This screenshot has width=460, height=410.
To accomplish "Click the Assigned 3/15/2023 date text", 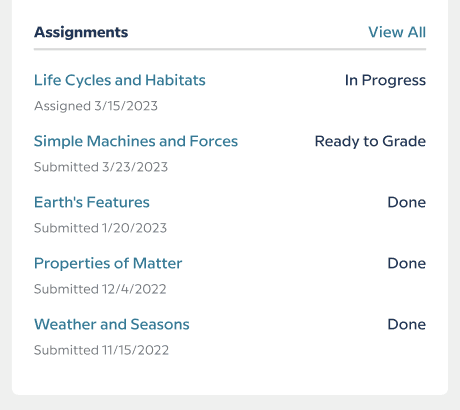I will 96,106.
